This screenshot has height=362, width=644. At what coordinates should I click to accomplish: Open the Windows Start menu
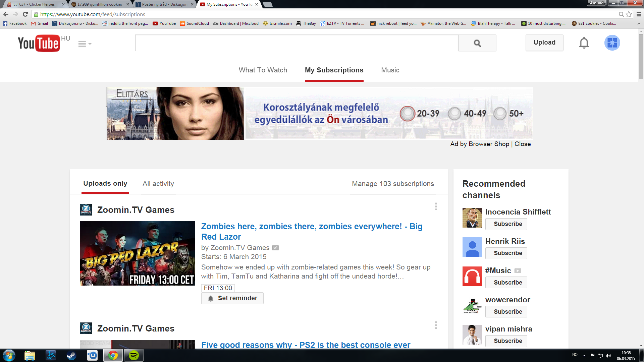pyautogui.click(x=9, y=355)
